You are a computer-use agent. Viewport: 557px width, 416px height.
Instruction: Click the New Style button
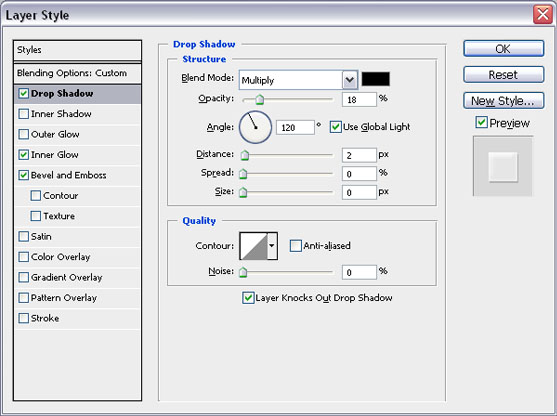(x=503, y=101)
